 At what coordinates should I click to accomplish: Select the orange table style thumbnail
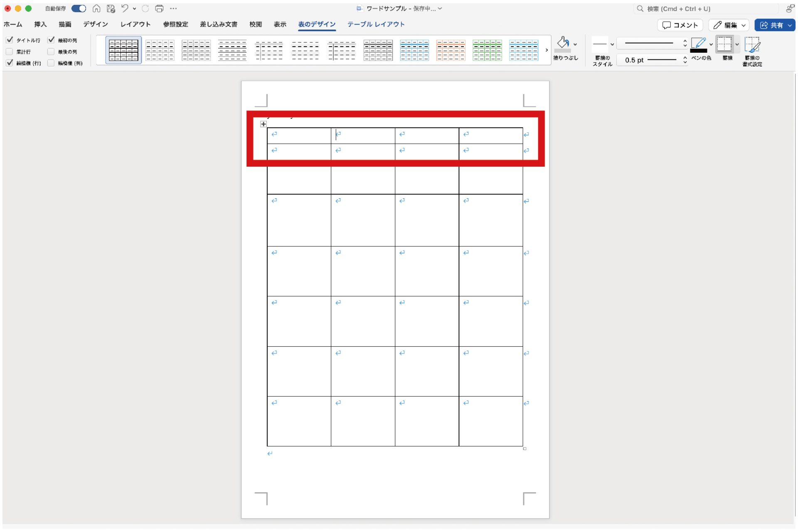pyautogui.click(x=451, y=50)
